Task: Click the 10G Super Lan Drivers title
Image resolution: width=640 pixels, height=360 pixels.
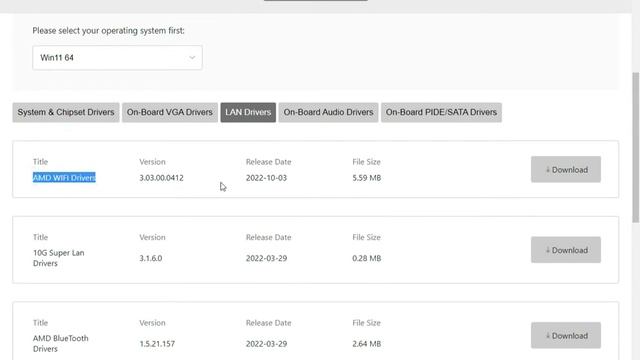Action: [x=58, y=258]
